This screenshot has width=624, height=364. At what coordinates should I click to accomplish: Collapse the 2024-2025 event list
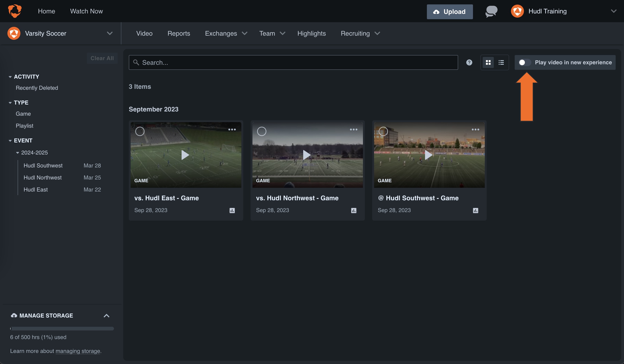pos(17,153)
